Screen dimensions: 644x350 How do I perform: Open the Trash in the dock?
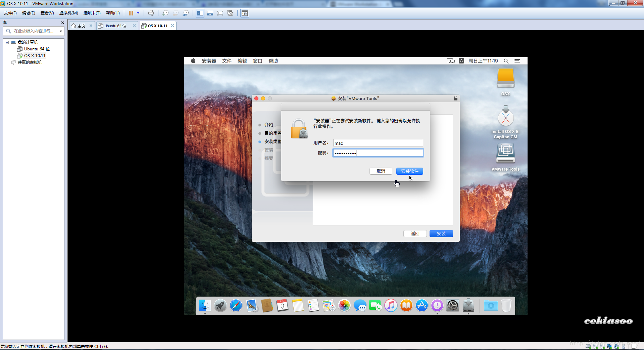coord(506,305)
